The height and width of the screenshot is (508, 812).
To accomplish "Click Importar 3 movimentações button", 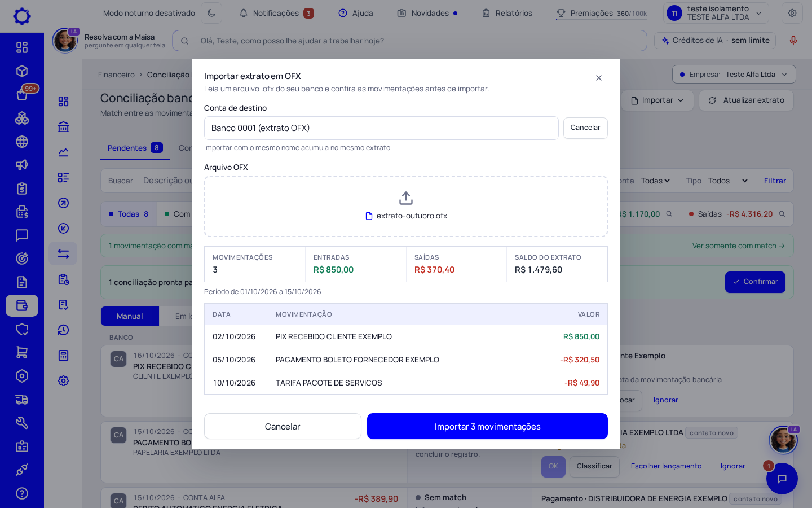I will coord(487,426).
